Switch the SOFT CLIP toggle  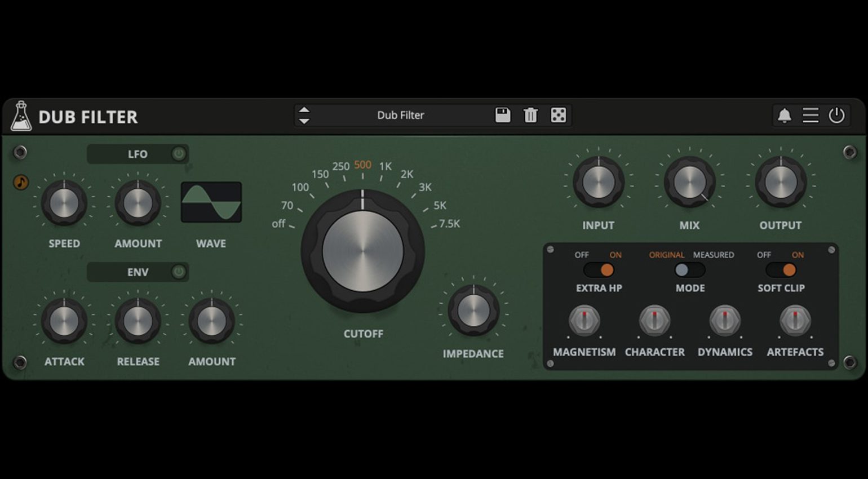[781, 270]
